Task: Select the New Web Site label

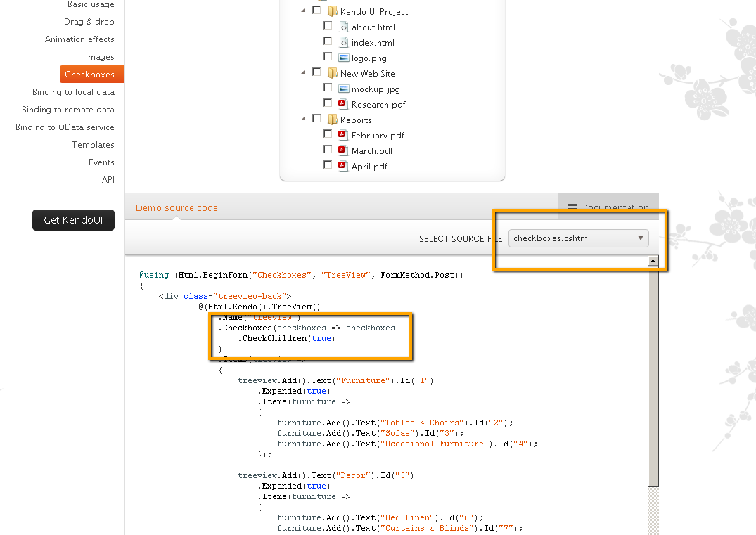Action: point(367,73)
